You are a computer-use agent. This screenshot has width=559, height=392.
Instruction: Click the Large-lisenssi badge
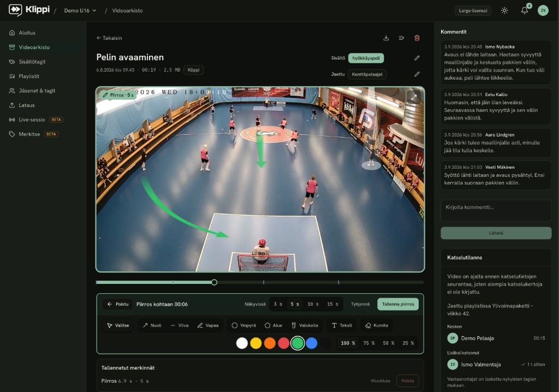[x=473, y=11]
